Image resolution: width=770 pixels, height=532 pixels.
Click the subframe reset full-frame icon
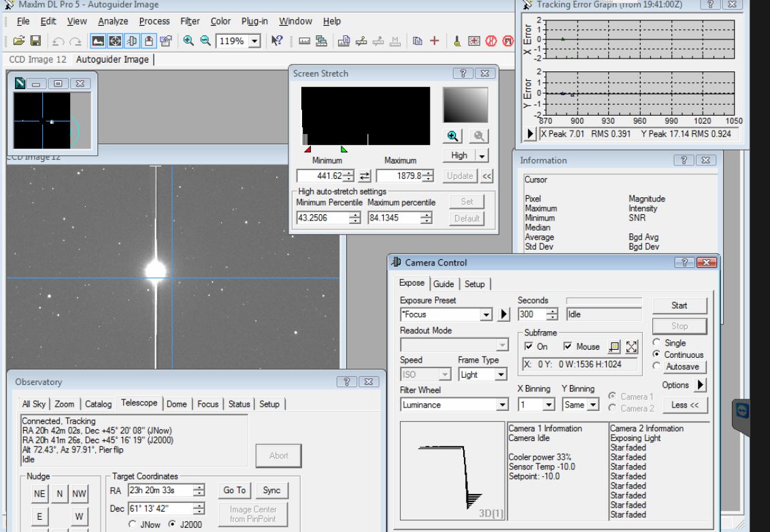(631, 347)
